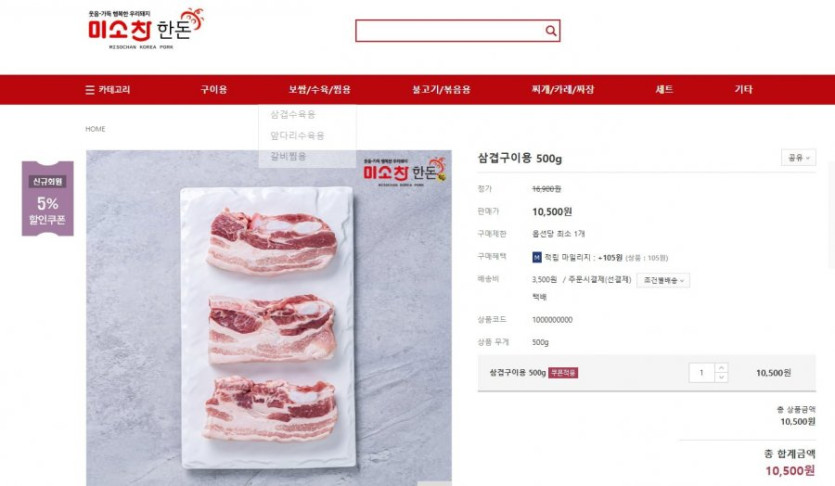Open the 신규회원 5% 할인쿠폰 banner

pos(47,198)
